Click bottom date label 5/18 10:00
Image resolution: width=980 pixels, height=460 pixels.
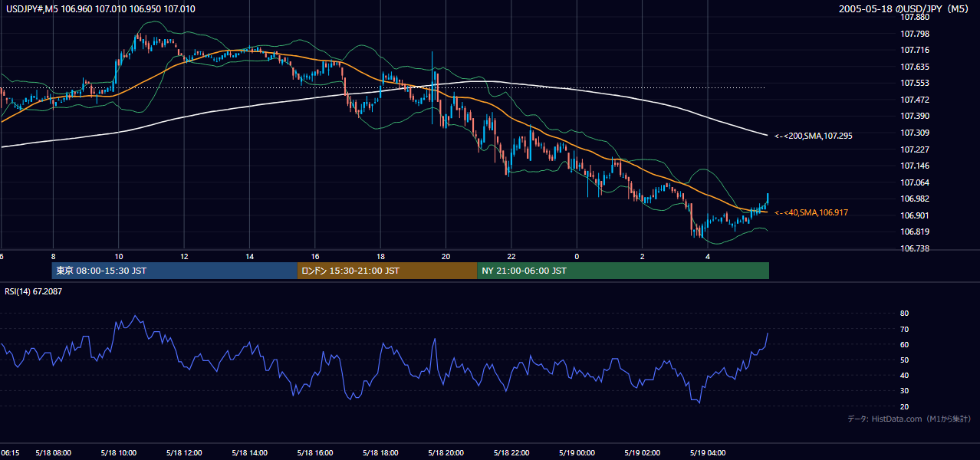[119, 452]
